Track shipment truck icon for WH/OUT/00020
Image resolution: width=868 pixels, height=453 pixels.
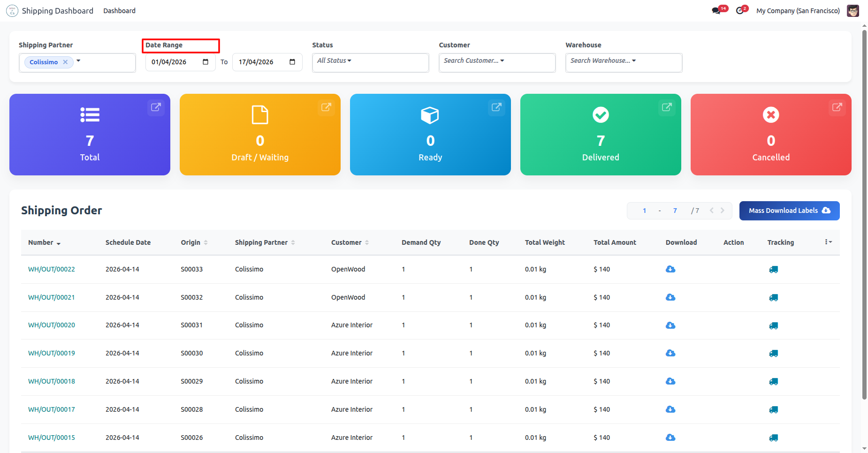click(x=773, y=325)
